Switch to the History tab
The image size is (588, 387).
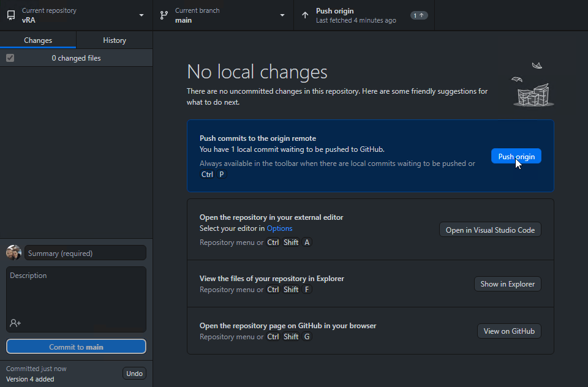pos(115,40)
